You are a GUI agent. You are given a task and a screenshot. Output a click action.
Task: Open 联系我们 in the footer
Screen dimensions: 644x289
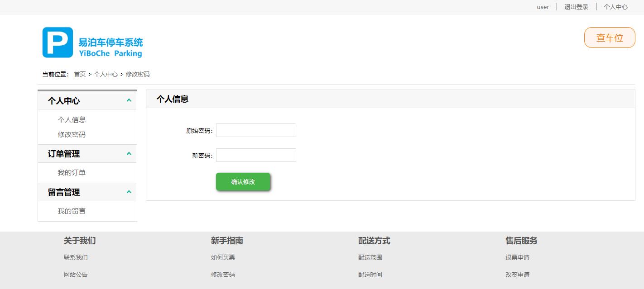75,257
